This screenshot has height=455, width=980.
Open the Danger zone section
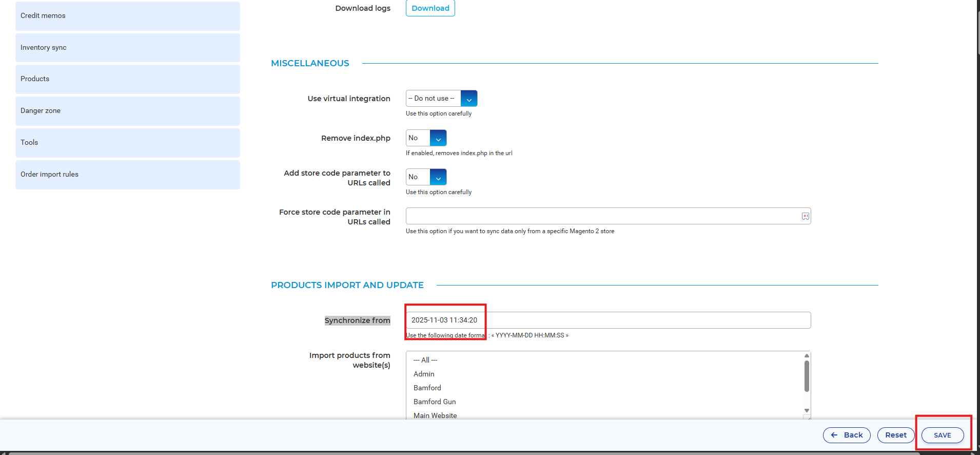pos(127,111)
